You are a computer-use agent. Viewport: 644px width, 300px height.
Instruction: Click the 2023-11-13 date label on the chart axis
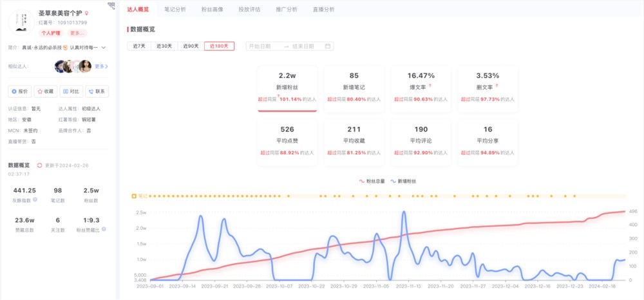tap(409, 286)
